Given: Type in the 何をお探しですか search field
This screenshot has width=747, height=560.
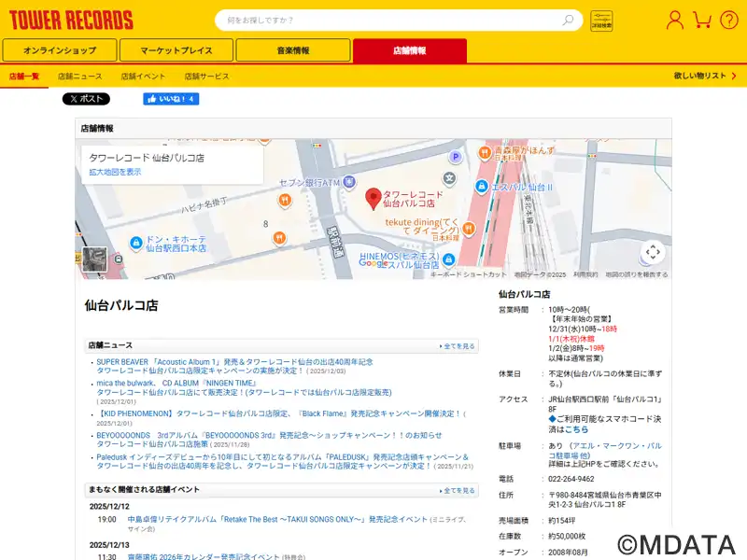Looking at the screenshot, I should pos(390,20).
